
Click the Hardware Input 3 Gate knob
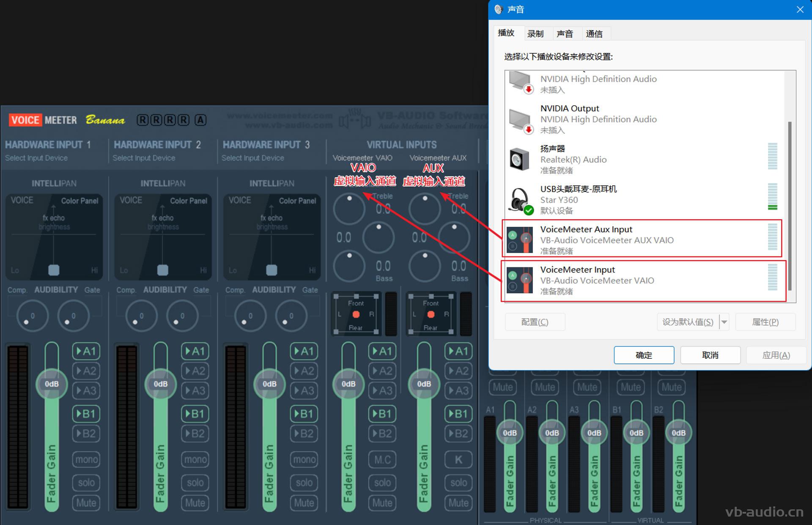(x=291, y=316)
